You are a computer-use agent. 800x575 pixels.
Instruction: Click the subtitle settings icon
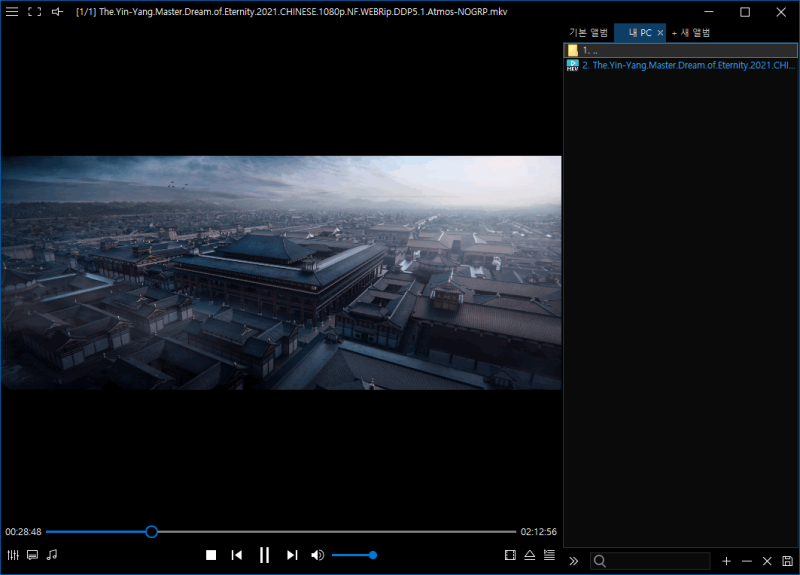[x=32, y=555]
